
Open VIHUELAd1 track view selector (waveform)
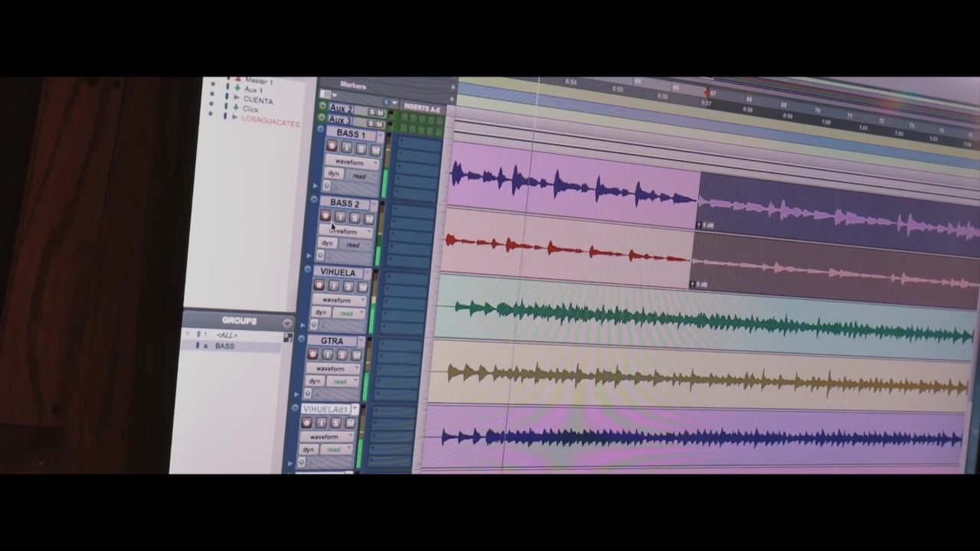[325, 436]
